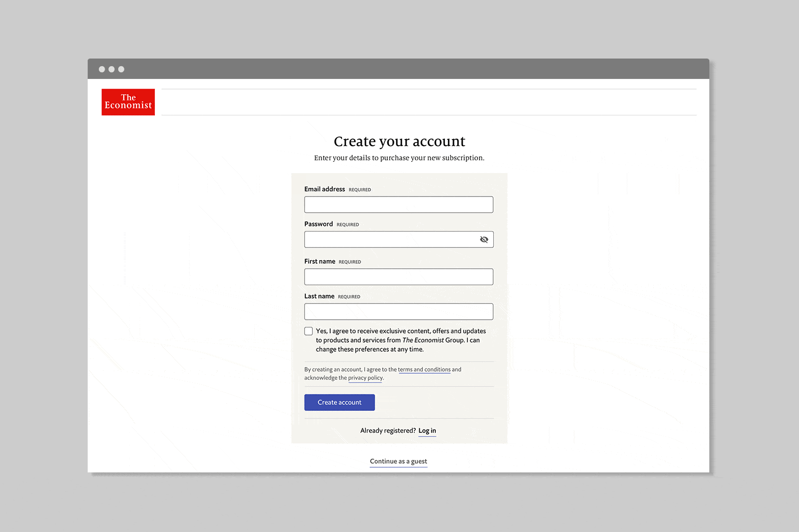This screenshot has height=532, width=799.
Task: Click into the Last name text box
Action: (x=398, y=312)
